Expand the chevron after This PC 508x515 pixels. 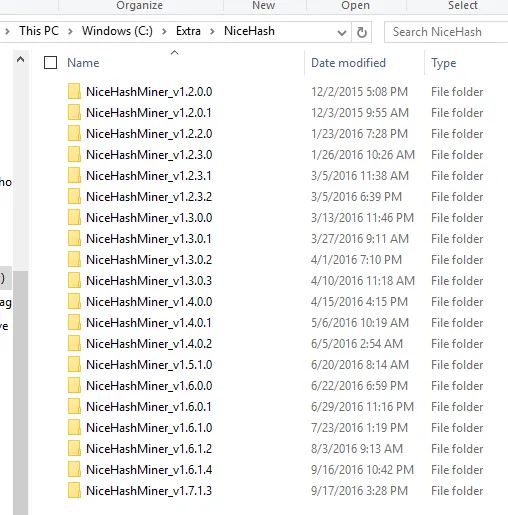(x=70, y=32)
